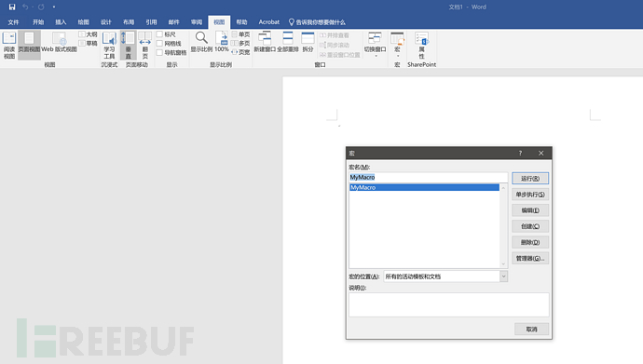Screen dimensions: 643x364
Task: Select Print Layout view (页面视图)
Action: [x=29, y=45]
